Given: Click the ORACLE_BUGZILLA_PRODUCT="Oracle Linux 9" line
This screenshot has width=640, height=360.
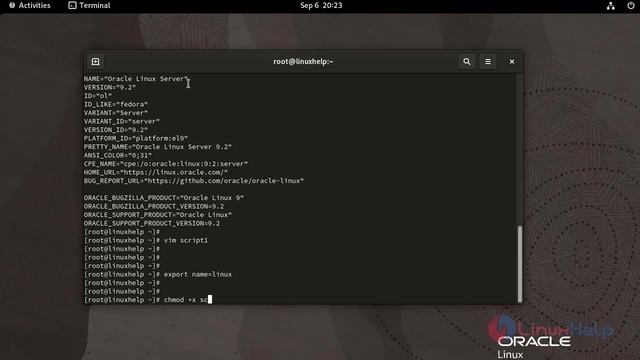Looking at the screenshot, I should tap(164, 198).
